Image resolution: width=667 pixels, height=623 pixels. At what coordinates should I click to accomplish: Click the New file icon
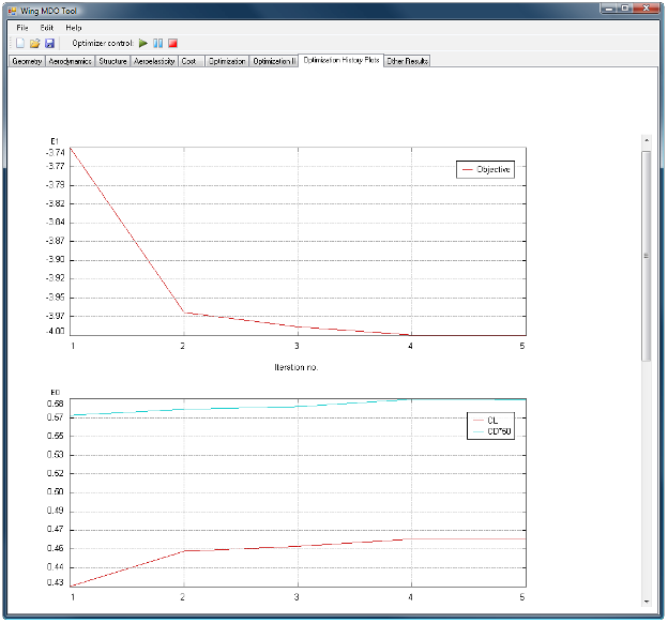pos(20,43)
